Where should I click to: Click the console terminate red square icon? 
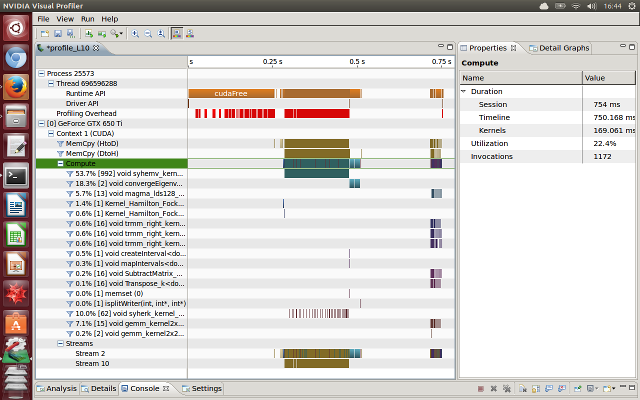[481, 389]
